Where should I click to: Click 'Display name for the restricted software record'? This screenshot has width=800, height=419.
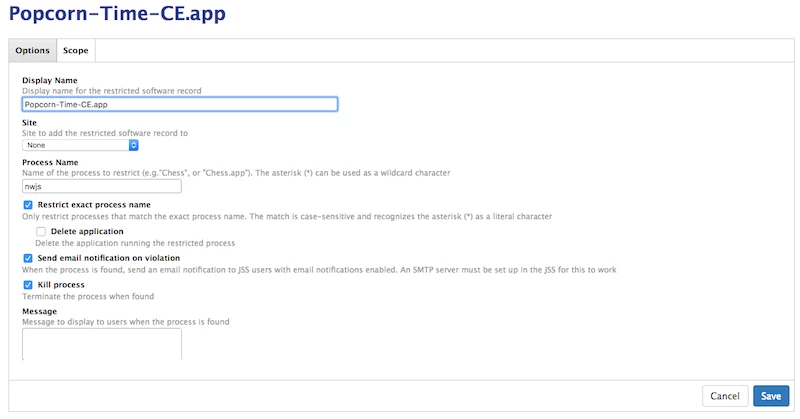tap(112, 91)
